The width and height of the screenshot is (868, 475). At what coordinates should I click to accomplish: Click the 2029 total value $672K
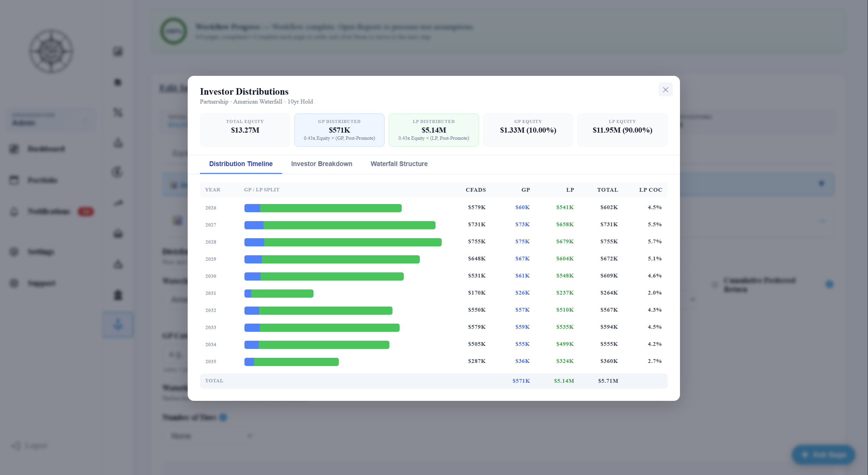click(609, 258)
